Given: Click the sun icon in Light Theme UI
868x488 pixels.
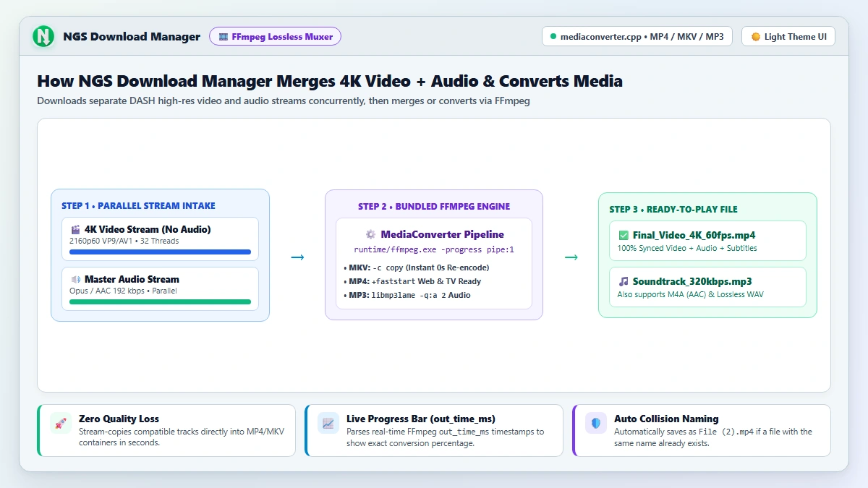Looking at the screenshot, I should 755,36.
